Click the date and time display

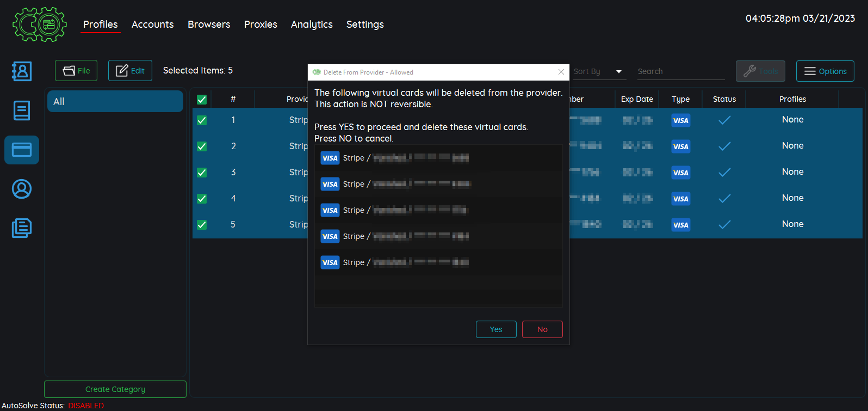point(800,19)
